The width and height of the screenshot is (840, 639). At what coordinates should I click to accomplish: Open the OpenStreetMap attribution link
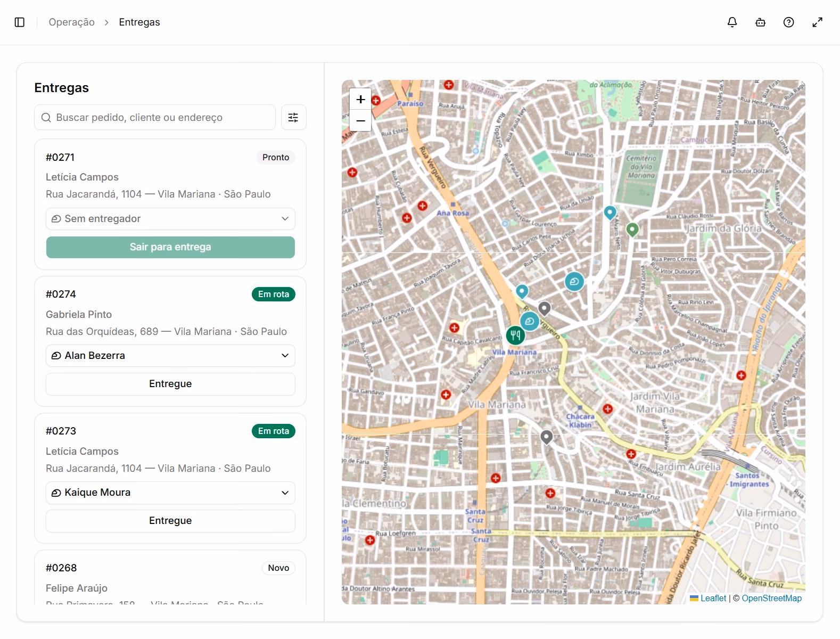pyautogui.click(x=771, y=598)
